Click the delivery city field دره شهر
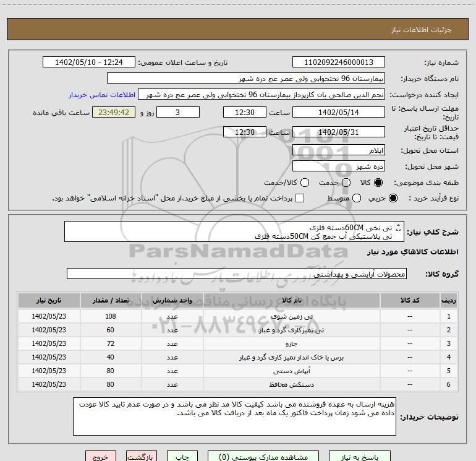This screenshot has width=476, height=461. (339, 166)
